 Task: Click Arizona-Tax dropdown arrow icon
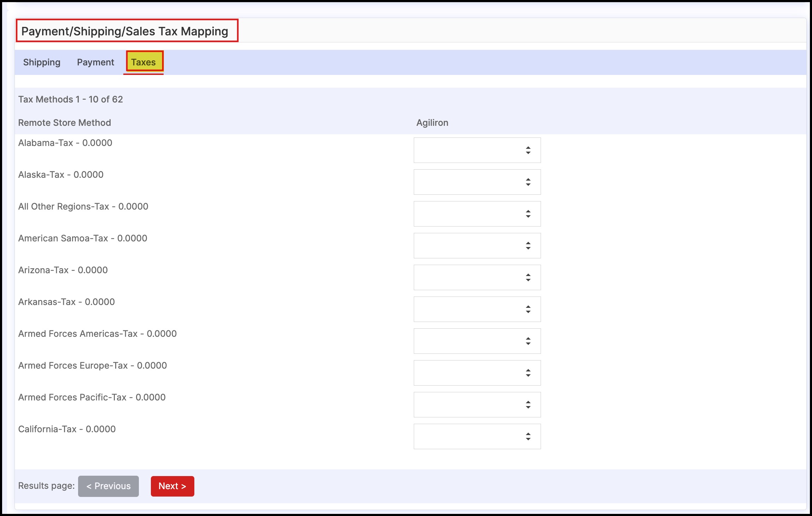pos(528,277)
